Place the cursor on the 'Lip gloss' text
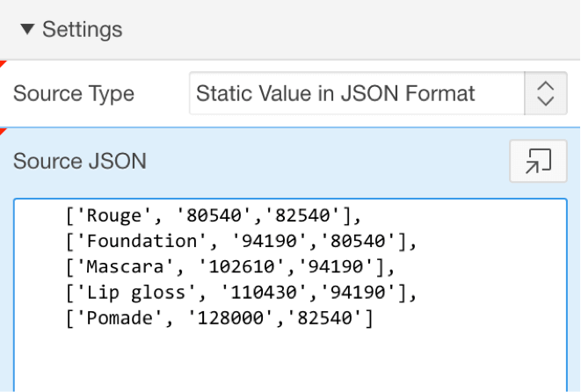Screen dimensions: 581x392 pos(136,293)
